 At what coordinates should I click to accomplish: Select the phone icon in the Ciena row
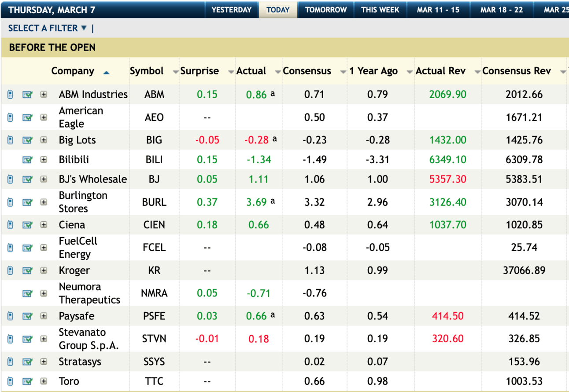tap(11, 225)
